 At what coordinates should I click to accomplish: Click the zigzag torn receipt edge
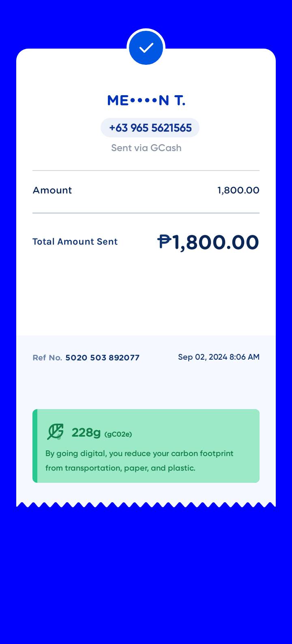pyautogui.click(x=146, y=505)
